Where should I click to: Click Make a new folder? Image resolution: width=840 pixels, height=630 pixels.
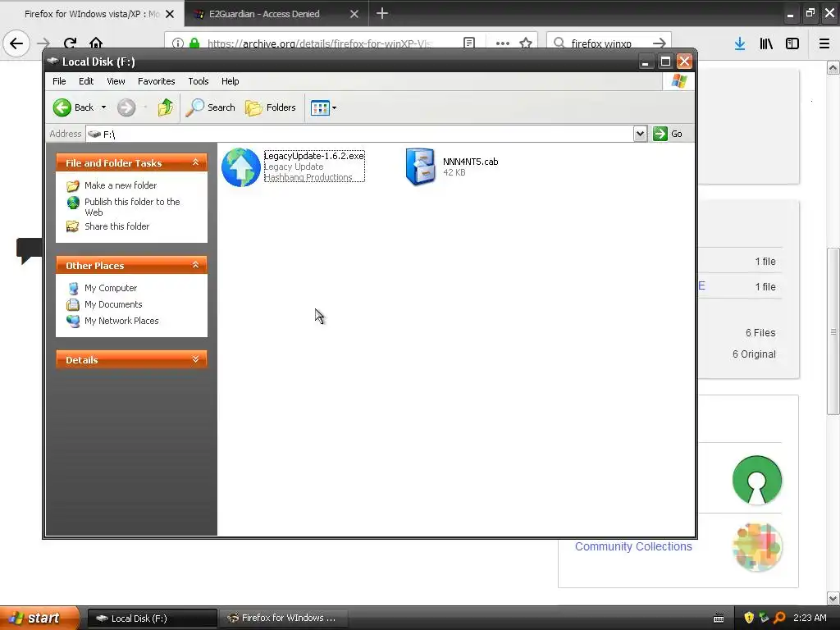point(121,185)
